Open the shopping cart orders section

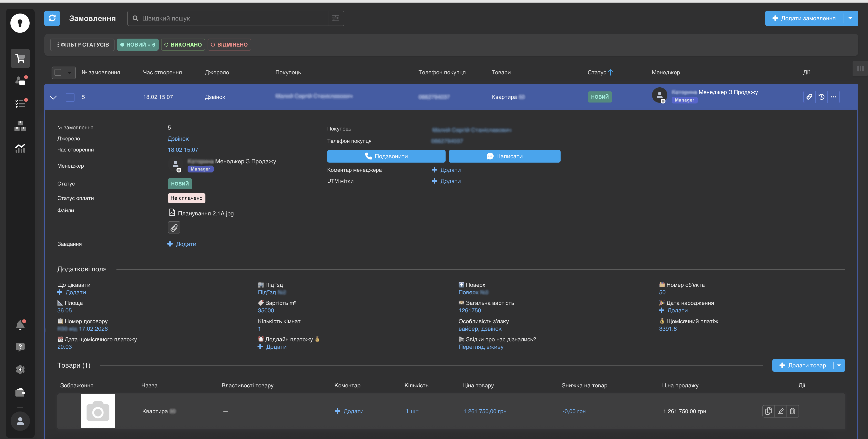point(20,59)
